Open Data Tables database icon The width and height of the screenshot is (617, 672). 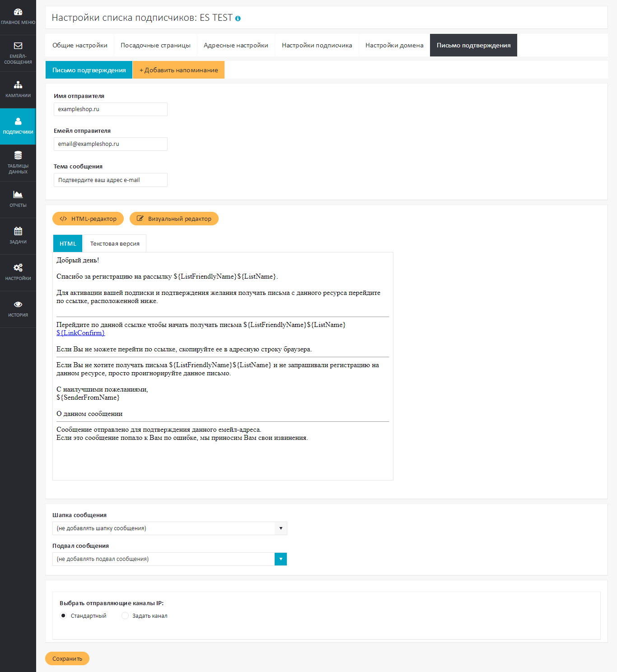18,155
